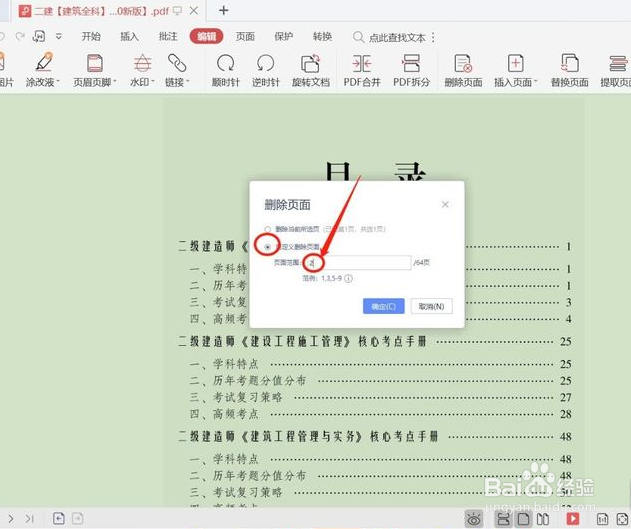Click the 旋转文档 rotate document icon

tap(310, 63)
